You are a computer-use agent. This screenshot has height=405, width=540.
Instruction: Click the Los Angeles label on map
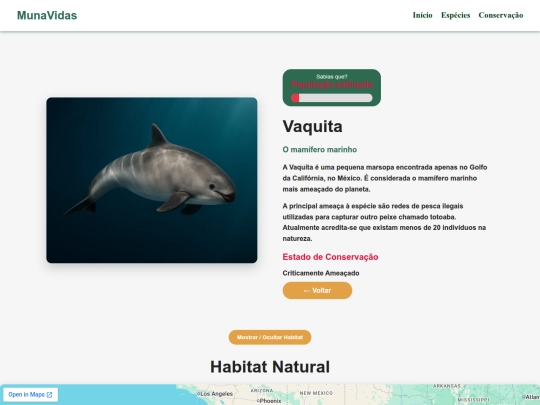click(x=216, y=394)
